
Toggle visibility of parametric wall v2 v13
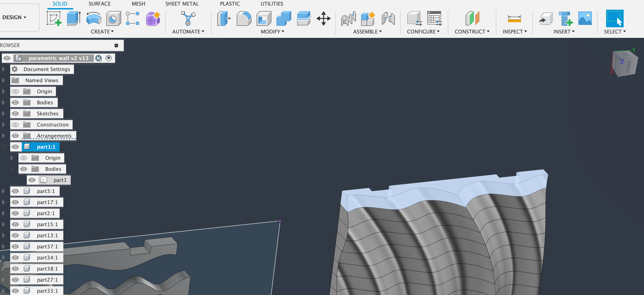7,58
